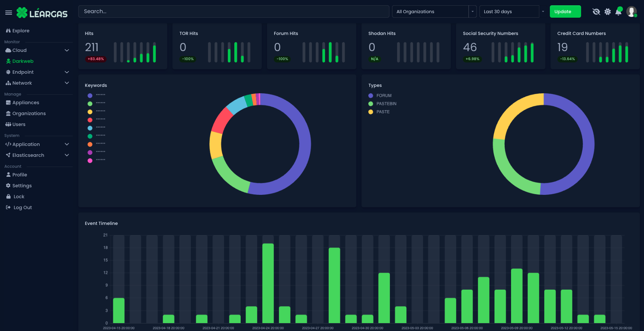
Task: Expand the Network menu chevron
Action: pyautogui.click(x=67, y=83)
